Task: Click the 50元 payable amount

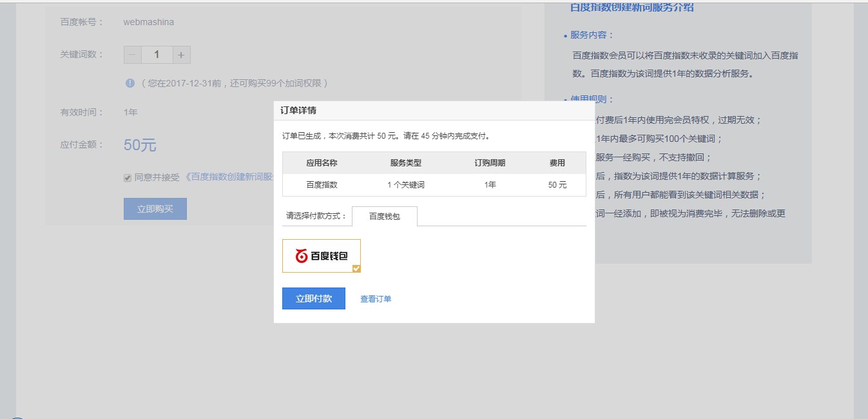Action: pos(140,145)
